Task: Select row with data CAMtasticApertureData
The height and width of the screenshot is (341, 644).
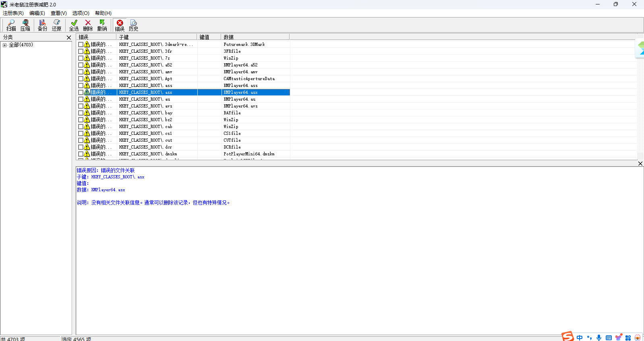Action: pyautogui.click(x=249, y=79)
